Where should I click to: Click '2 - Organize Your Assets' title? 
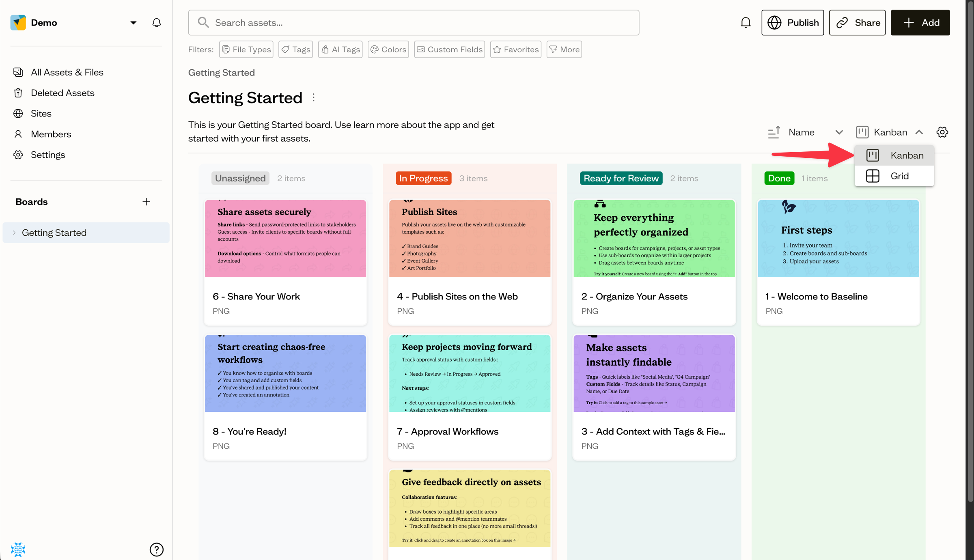point(634,297)
